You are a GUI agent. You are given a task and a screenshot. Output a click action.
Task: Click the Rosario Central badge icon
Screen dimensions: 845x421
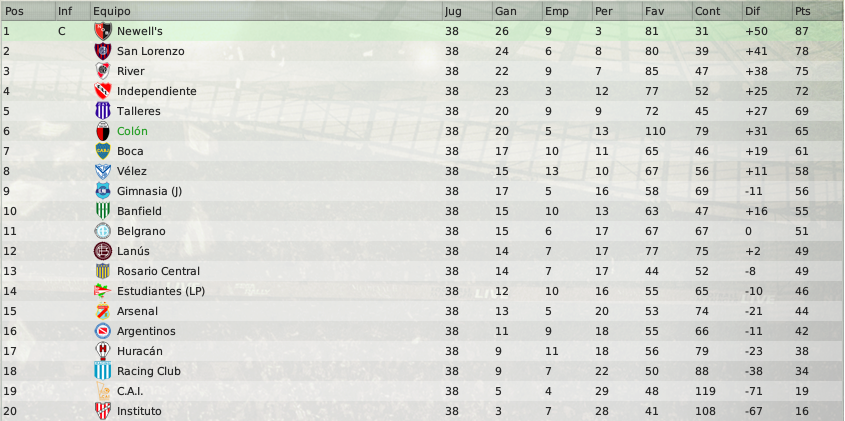(102, 271)
